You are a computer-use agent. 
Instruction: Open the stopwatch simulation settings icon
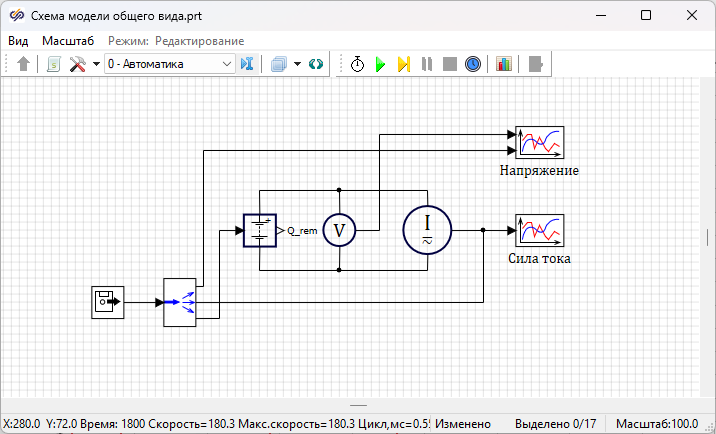(357, 64)
